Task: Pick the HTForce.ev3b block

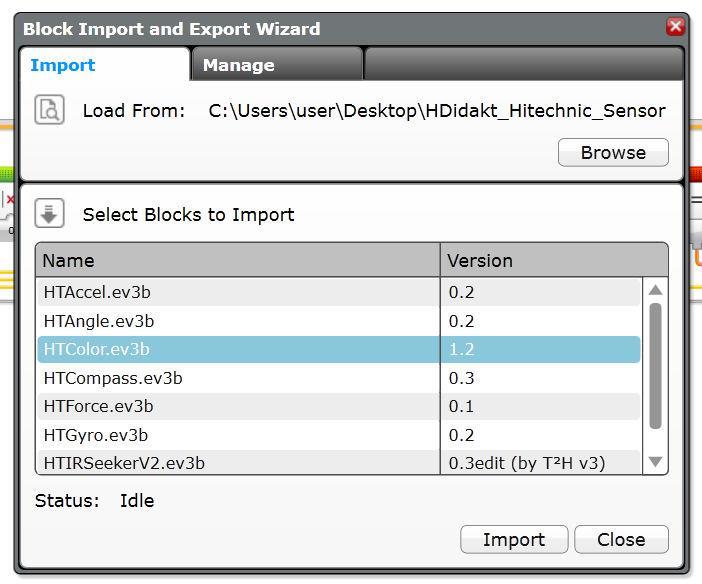Action: click(339, 406)
